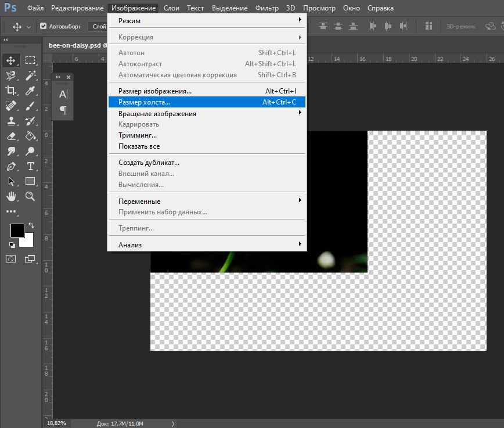Expand the Переменные submenu
504x428 pixels.
coord(207,202)
